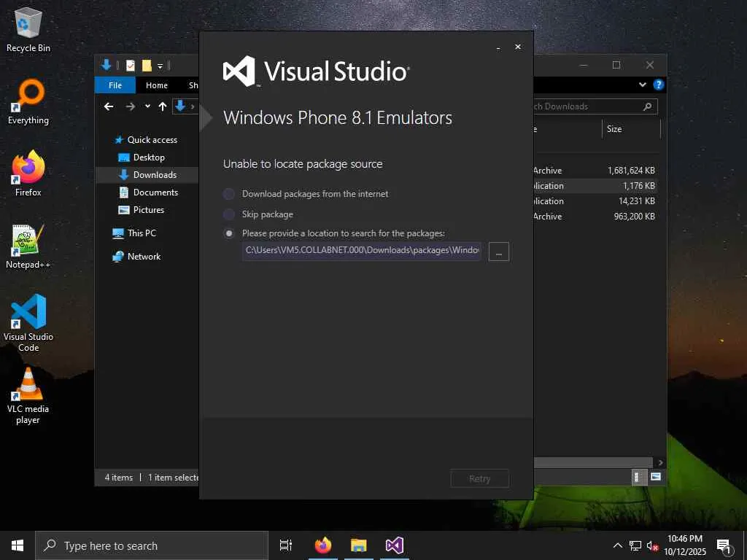
Task: Open the Everything search desktop icon
Action: (28, 102)
